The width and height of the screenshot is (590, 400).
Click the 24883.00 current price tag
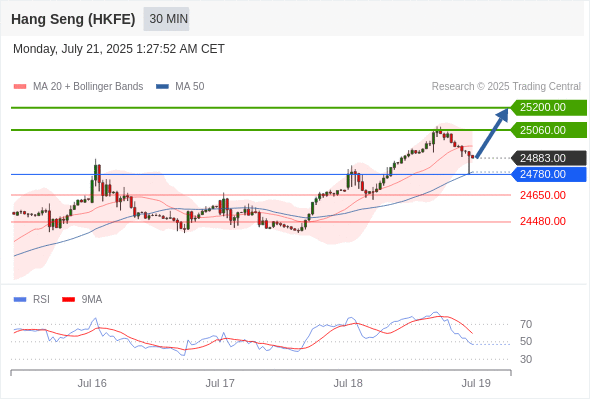coord(549,158)
